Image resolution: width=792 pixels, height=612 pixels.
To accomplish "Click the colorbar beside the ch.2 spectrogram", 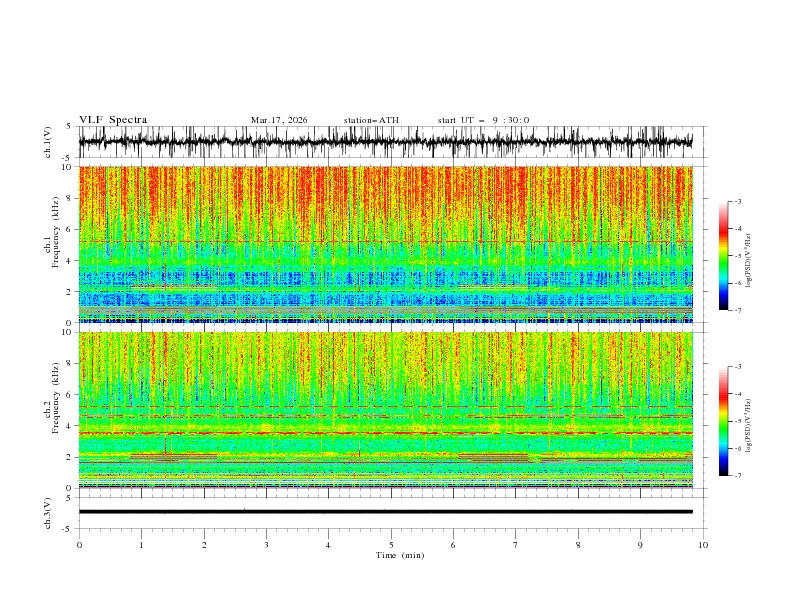I will 723,421.
